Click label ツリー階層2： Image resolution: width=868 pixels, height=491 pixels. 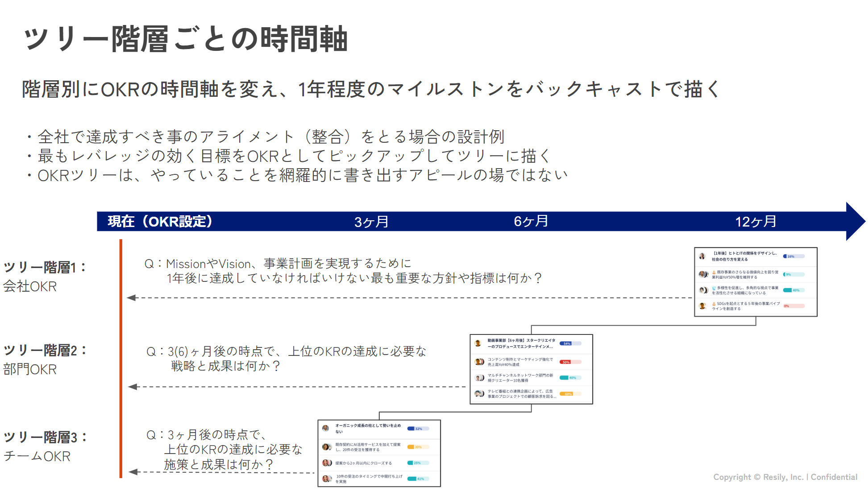click(45, 350)
